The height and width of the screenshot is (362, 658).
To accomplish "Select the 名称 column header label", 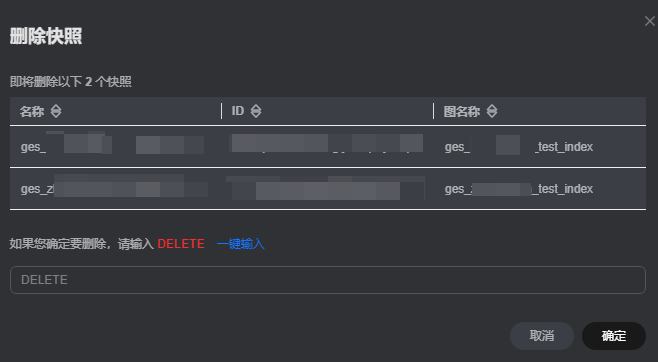I will [x=32, y=111].
